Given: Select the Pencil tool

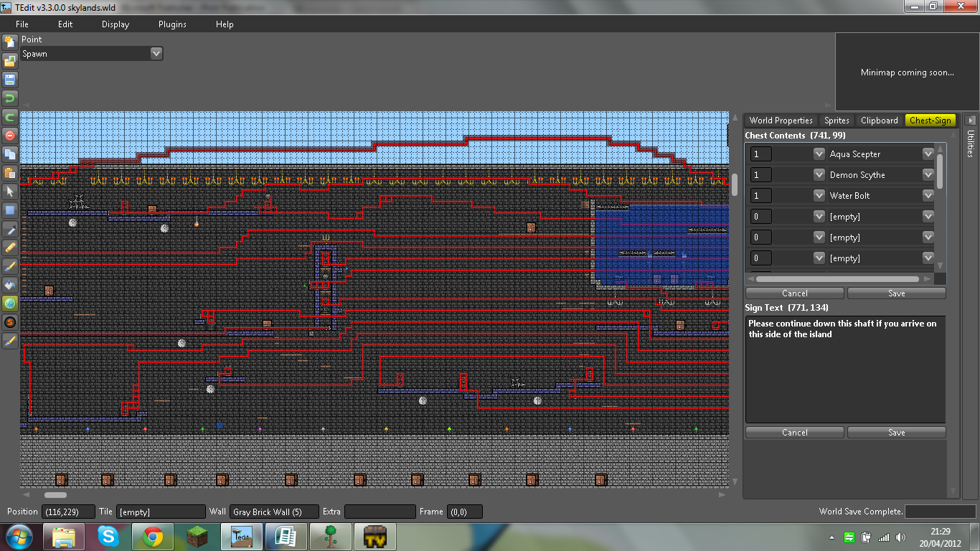Looking at the screenshot, I should tap(10, 248).
